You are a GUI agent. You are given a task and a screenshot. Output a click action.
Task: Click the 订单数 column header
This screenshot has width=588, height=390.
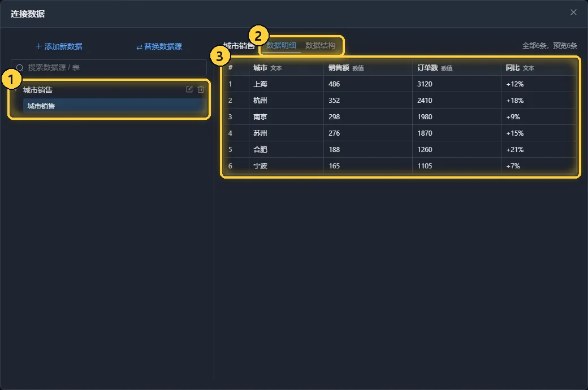coord(457,68)
